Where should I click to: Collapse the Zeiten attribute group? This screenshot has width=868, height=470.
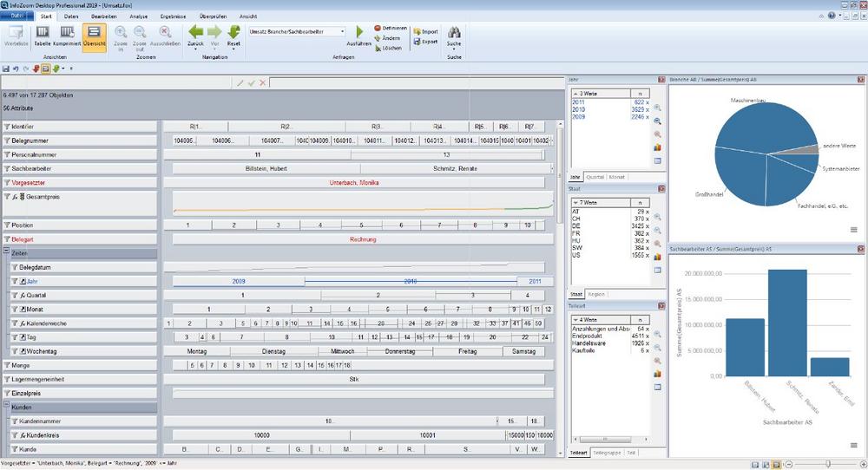[7, 251]
